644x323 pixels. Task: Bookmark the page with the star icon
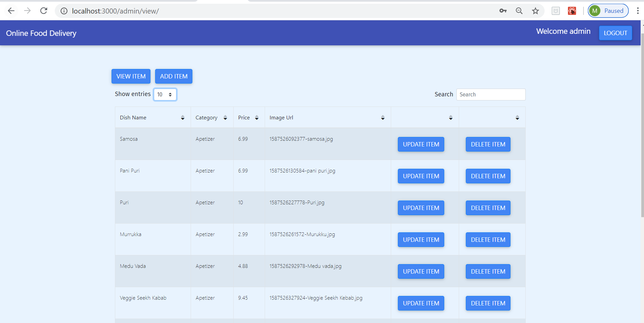535,11
